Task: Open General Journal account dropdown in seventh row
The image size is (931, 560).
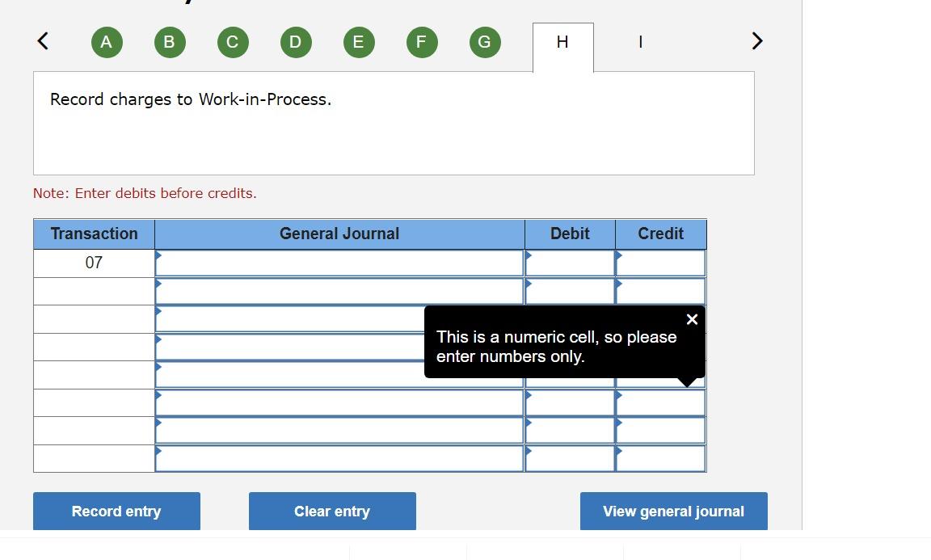Action: point(339,431)
